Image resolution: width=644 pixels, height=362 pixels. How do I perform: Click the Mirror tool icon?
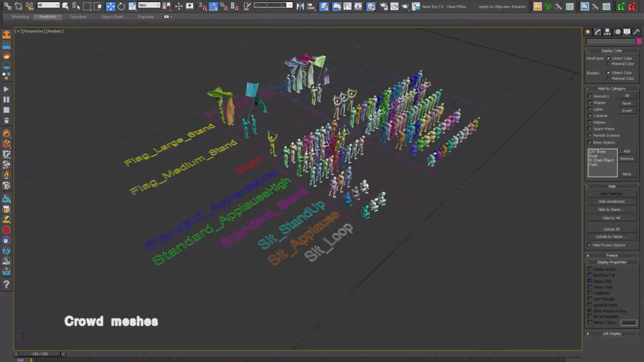point(300,6)
